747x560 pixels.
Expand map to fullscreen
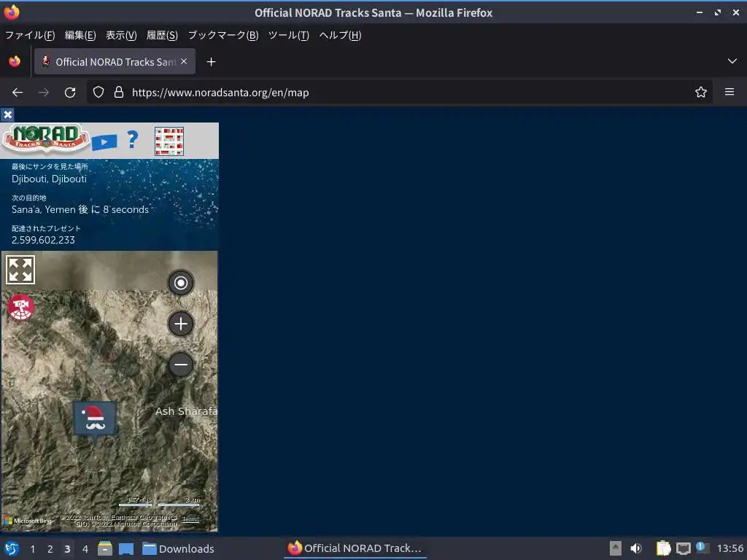point(20,270)
